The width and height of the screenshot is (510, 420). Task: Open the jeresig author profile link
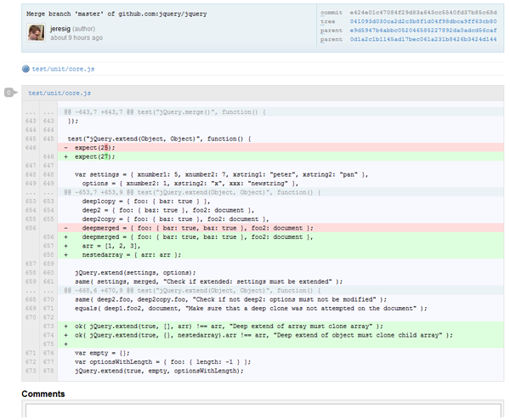pos(60,29)
